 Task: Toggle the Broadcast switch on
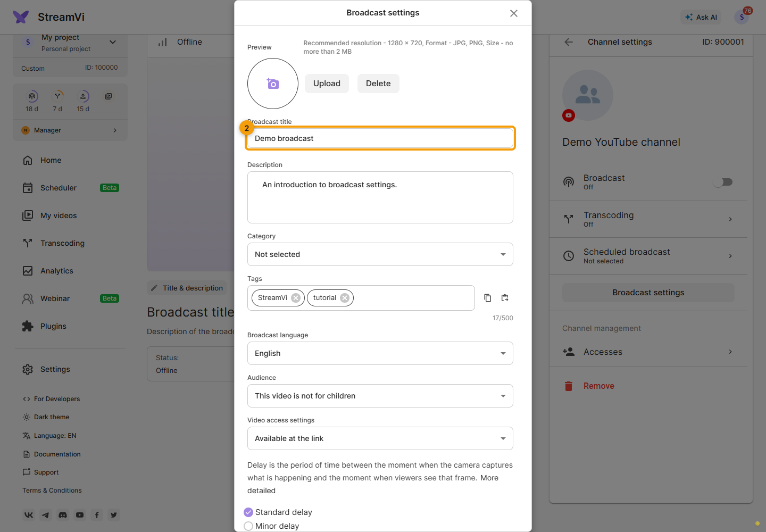click(723, 182)
